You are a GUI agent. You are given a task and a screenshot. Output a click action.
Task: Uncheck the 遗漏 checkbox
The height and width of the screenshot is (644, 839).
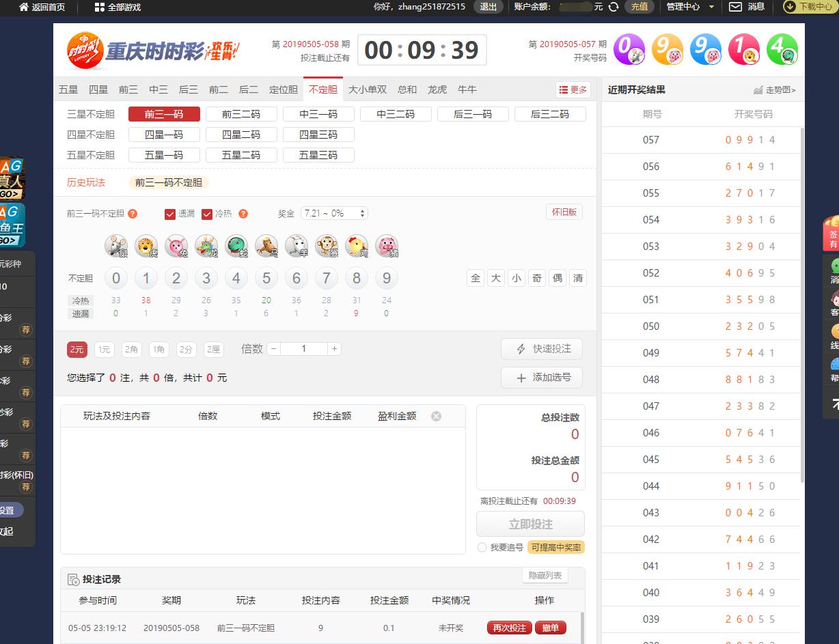tap(170, 214)
